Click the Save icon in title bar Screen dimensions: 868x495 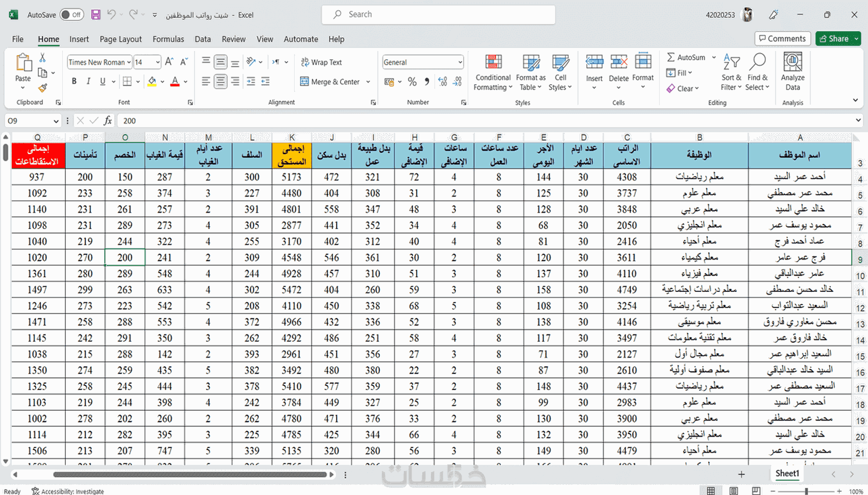point(95,15)
